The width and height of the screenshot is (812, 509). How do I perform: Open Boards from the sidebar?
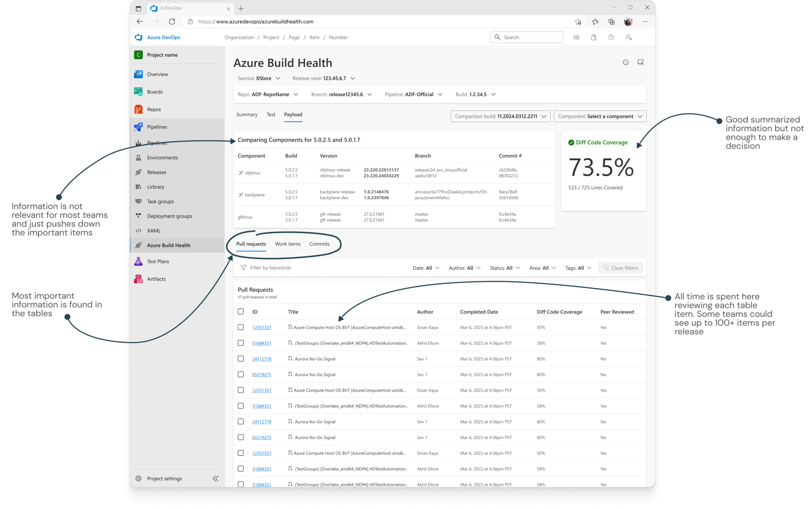tap(155, 92)
